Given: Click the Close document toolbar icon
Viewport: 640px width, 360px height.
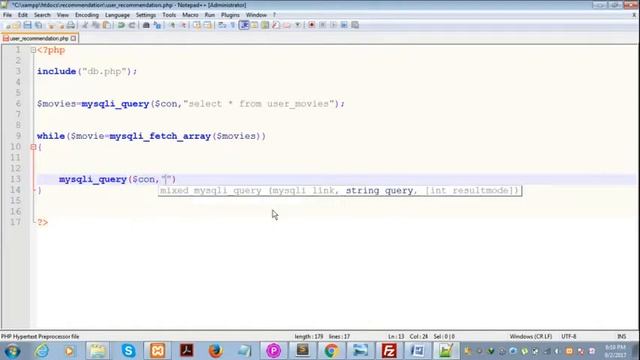Looking at the screenshot, I should click(x=51, y=25).
